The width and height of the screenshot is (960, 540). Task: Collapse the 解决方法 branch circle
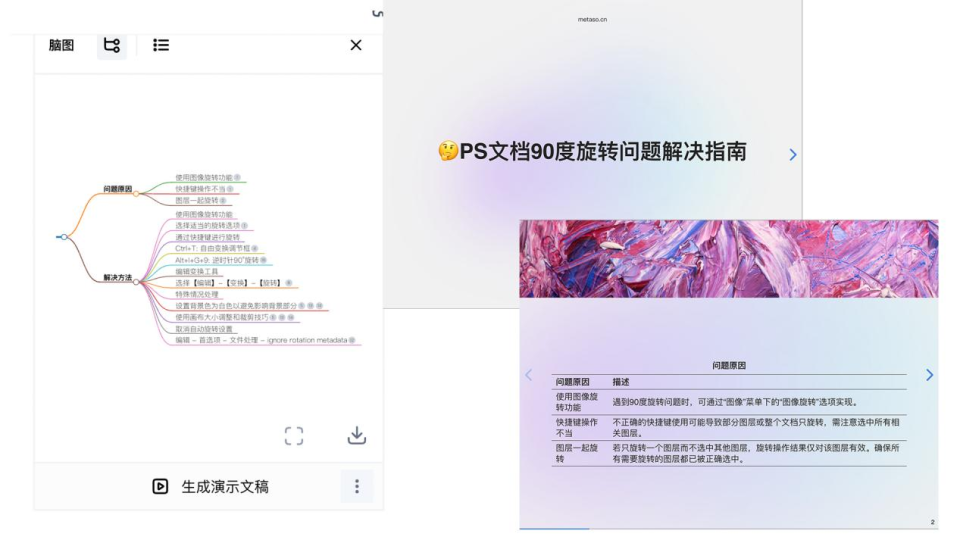point(136,282)
